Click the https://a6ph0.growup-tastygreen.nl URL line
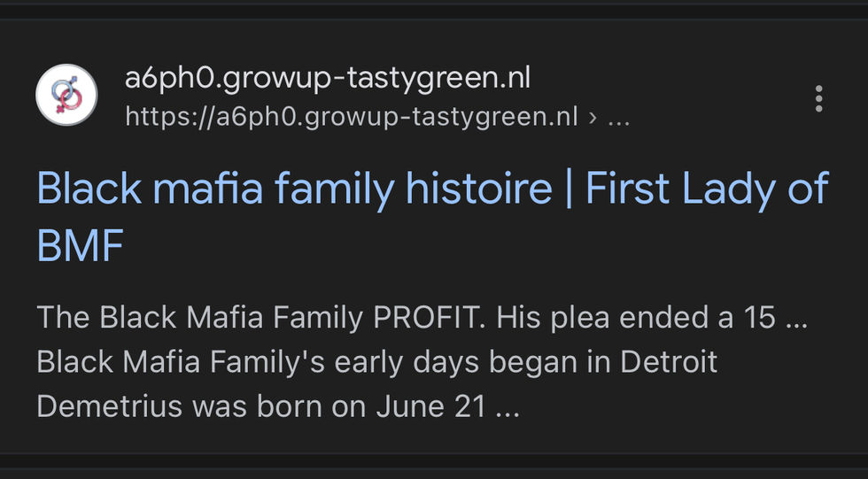 click(352, 117)
